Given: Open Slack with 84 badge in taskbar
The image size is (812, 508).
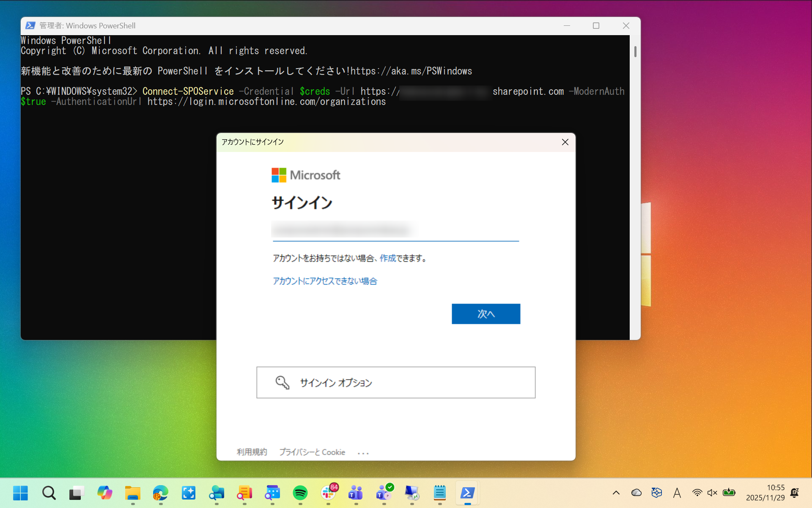Looking at the screenshot, I should click(329, 493).
